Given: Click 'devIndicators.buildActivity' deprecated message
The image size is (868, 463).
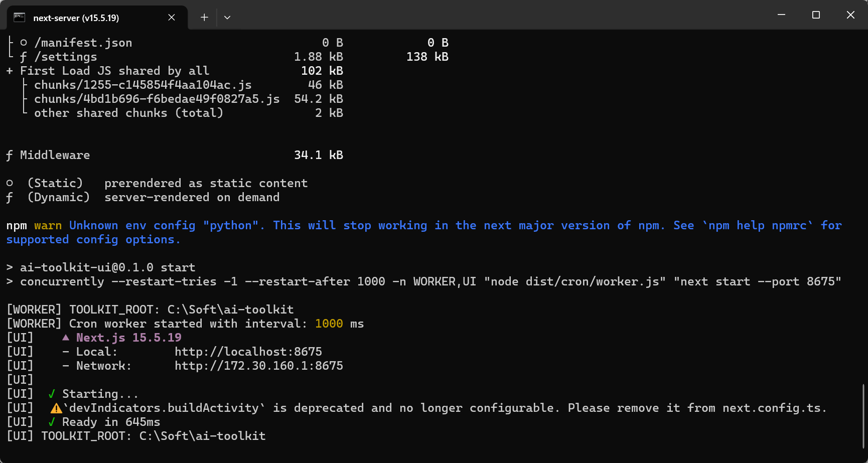Looking at the screenshot, I should point(445,408).
